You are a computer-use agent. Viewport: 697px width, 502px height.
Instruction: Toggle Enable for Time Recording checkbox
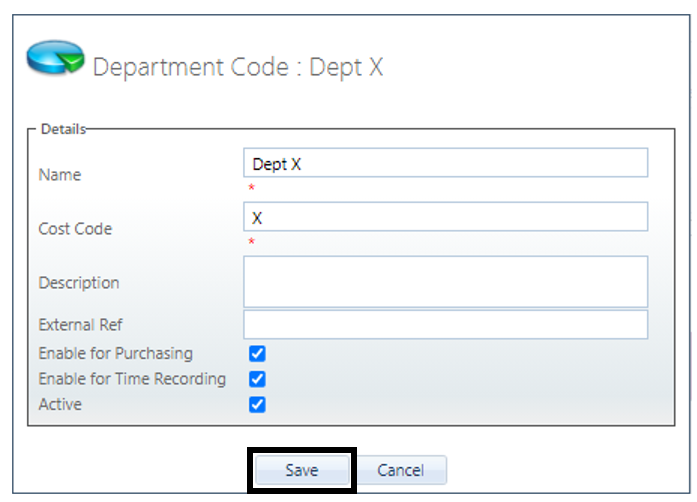(257, 379)
